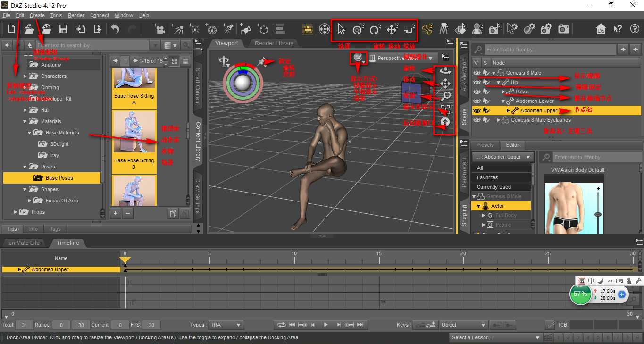This screenshot has width=644, height=344.
Task: Open the Keys Object dropdown
Action: pyautogui.click(x=463, y=325)
